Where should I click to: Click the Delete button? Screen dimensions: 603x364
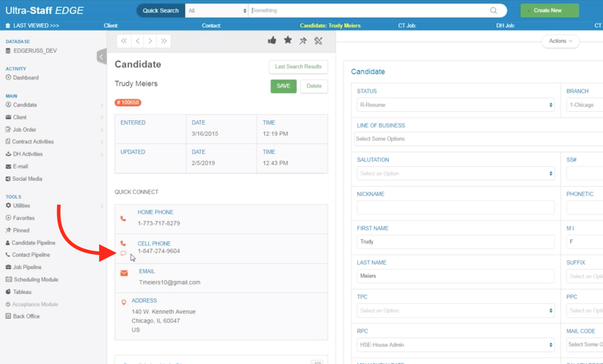point(314,86)
